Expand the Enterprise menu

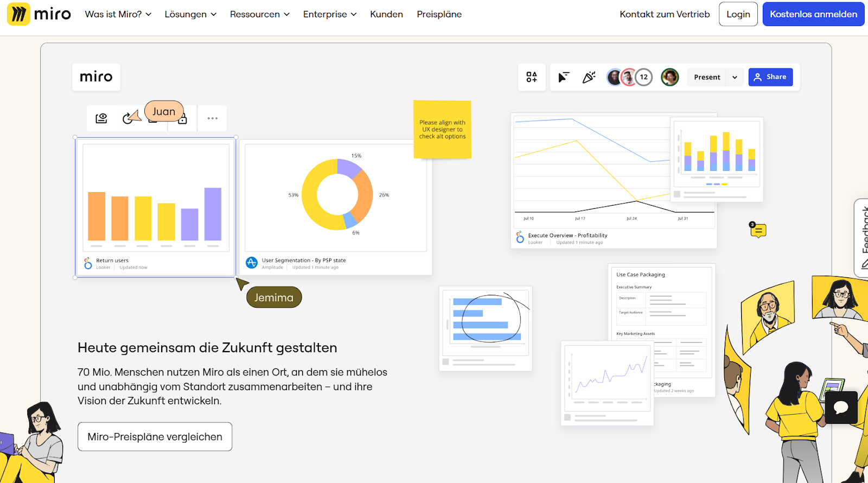(x=330, y=14)
